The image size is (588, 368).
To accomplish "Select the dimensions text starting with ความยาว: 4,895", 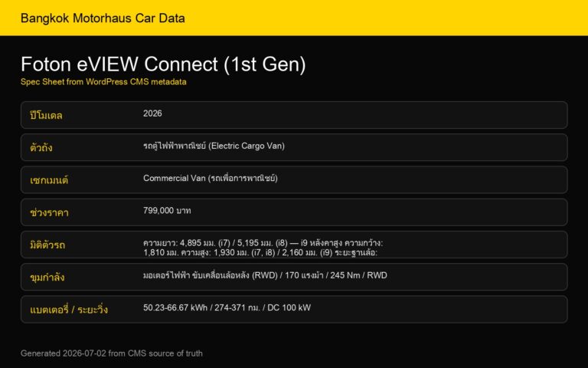I will click(x=263, y=248).
